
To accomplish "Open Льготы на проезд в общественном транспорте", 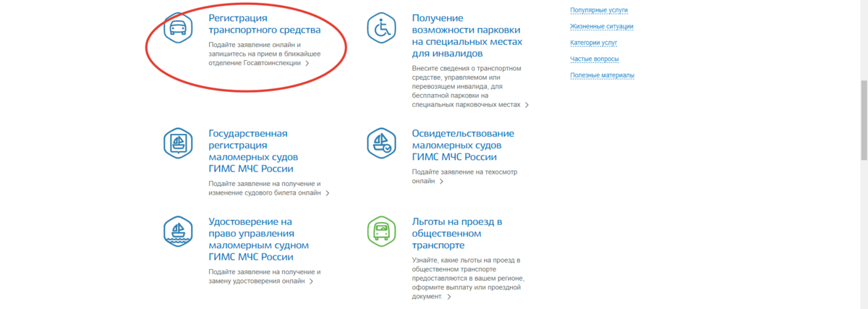I will point(456,233).
